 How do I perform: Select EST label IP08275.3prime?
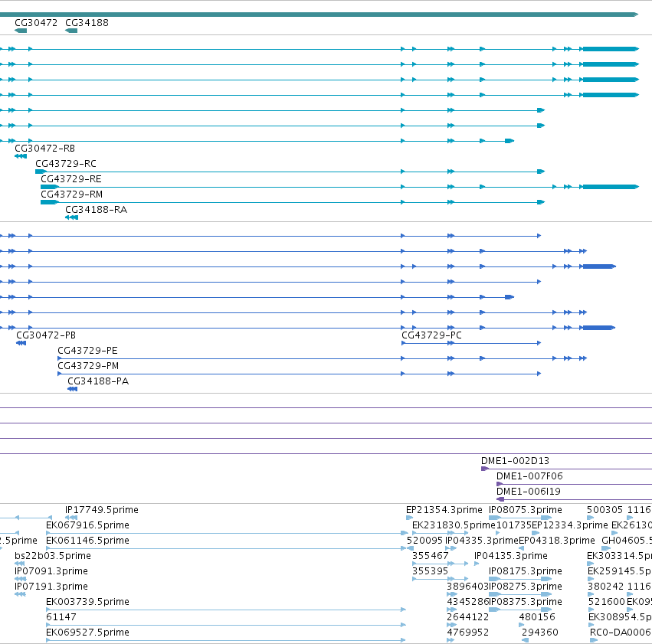[526, 587]
